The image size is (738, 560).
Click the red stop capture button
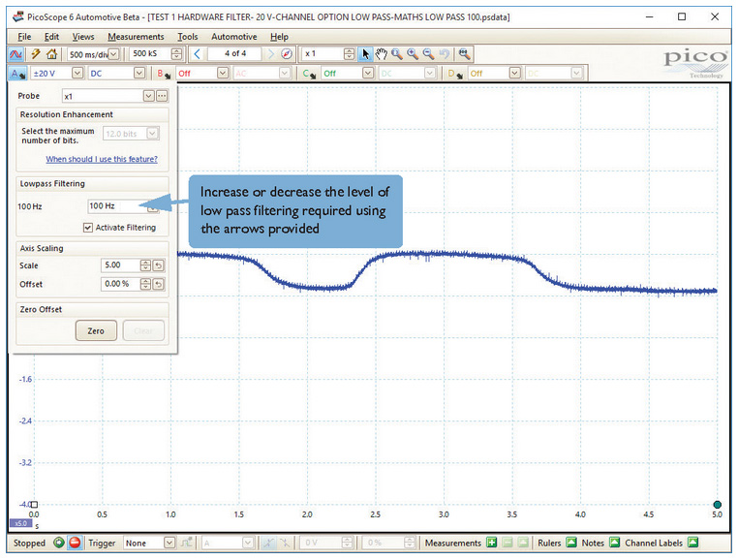75,543
